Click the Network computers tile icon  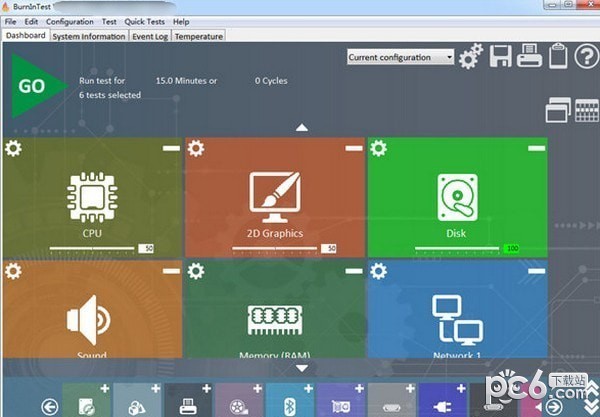click(x=457, y=318)
